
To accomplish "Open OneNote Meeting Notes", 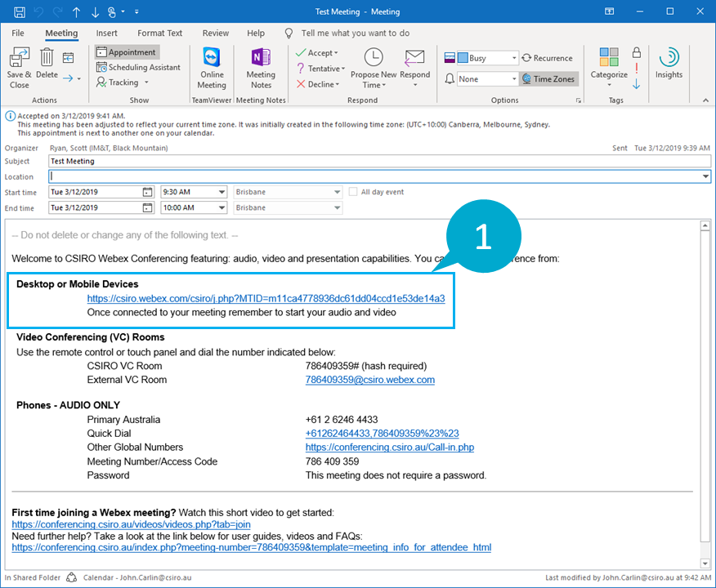I will [261, 68].
